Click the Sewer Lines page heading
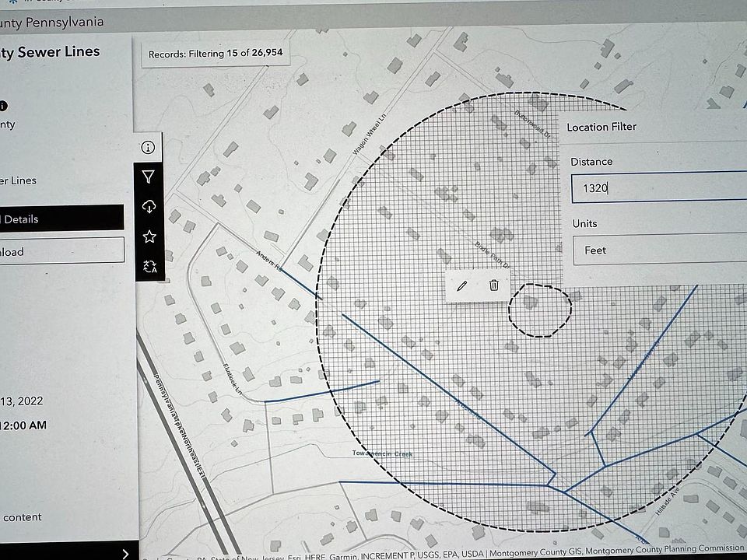The height and width of the screenshot is (560, 747). click(x=51, y=52)
